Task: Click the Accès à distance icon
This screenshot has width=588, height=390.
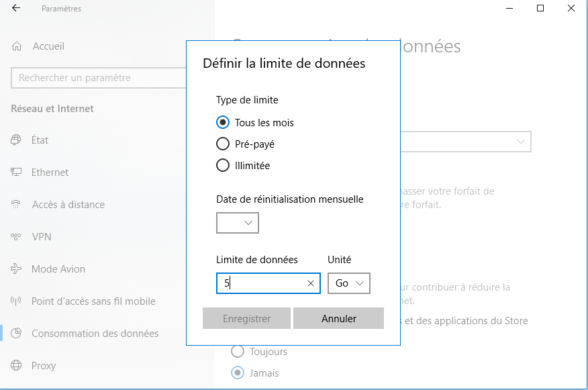Action: [17, 205]
